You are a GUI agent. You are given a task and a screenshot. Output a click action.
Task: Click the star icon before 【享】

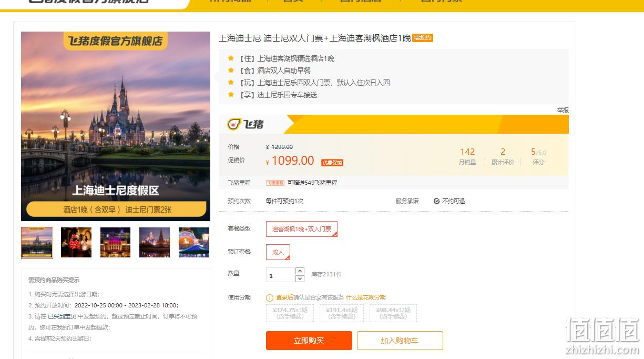click(x=231, y=95)
